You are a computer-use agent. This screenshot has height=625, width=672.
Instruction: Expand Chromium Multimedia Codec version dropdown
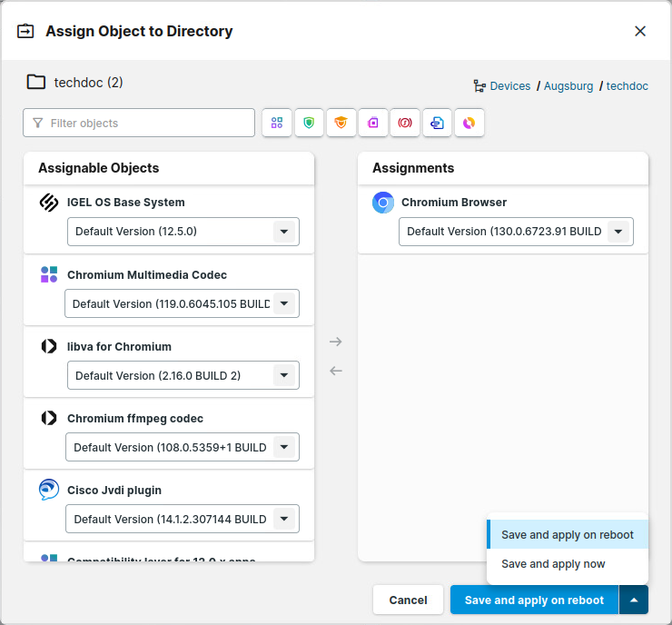(x=284, y=303)
